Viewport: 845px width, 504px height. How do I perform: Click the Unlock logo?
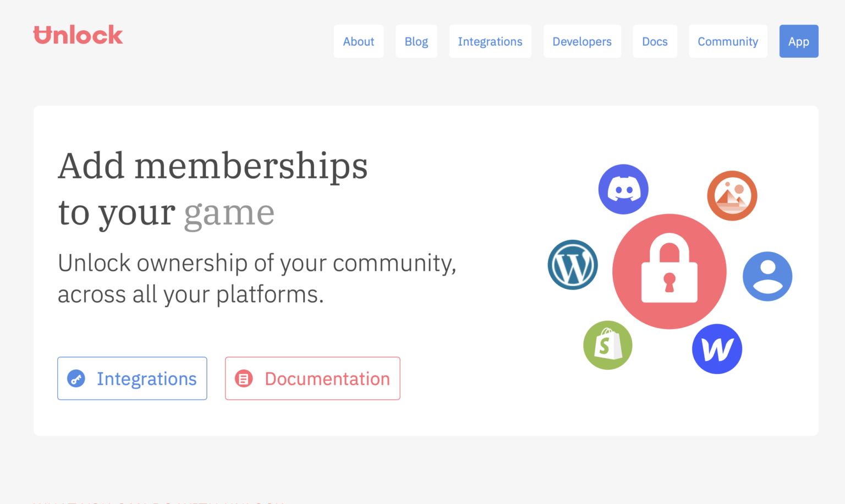click(78, 35)
